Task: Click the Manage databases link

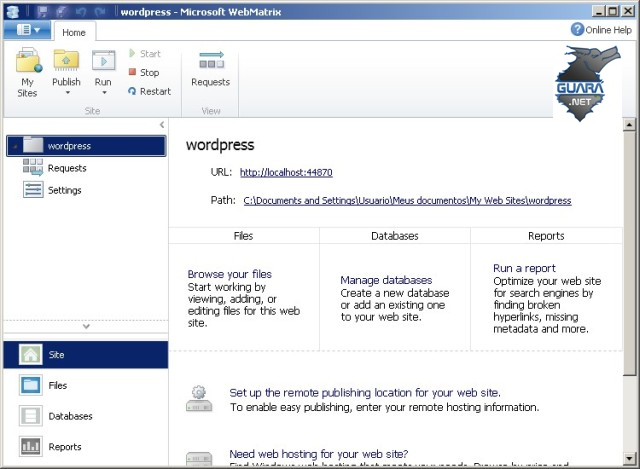Action: click(x=386, y=280)
